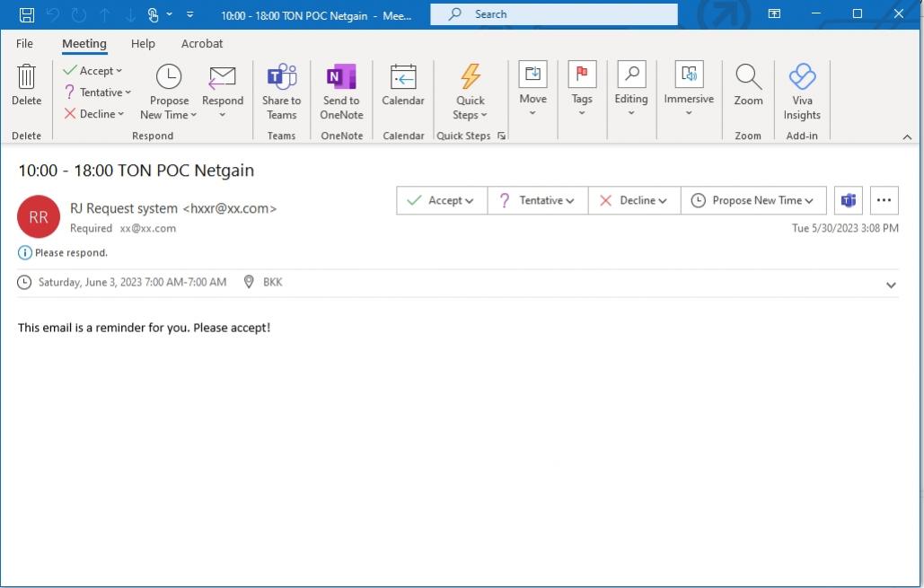Click the sender RJ Request system address
924x588 pixels.
(173, 207)
